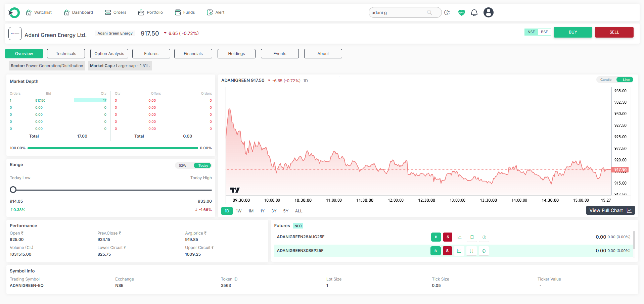
Task: Open the About tab
Action: 323,54
